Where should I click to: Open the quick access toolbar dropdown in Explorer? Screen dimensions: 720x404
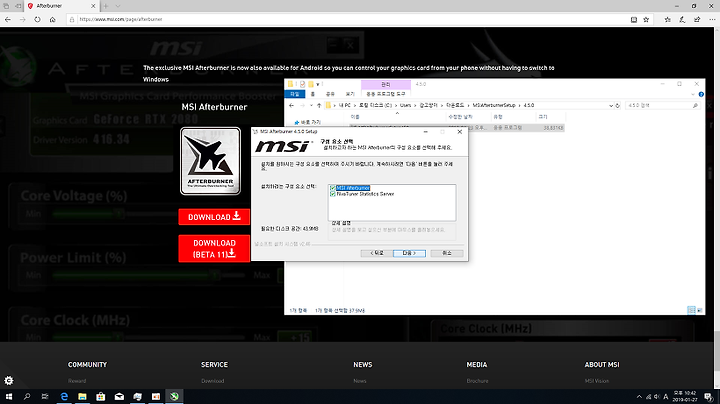[x=318, y=84]
